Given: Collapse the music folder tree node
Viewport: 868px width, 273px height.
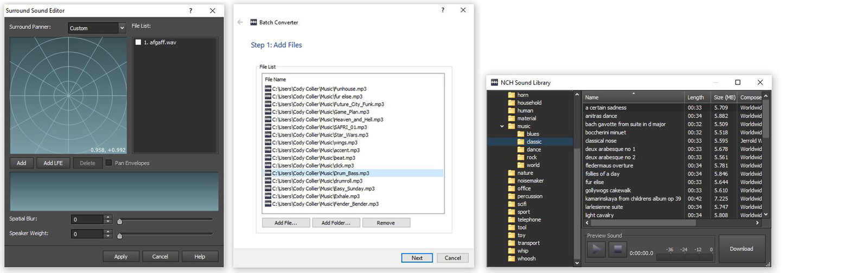Looking at the screenshot, I should tap(502, 126).
